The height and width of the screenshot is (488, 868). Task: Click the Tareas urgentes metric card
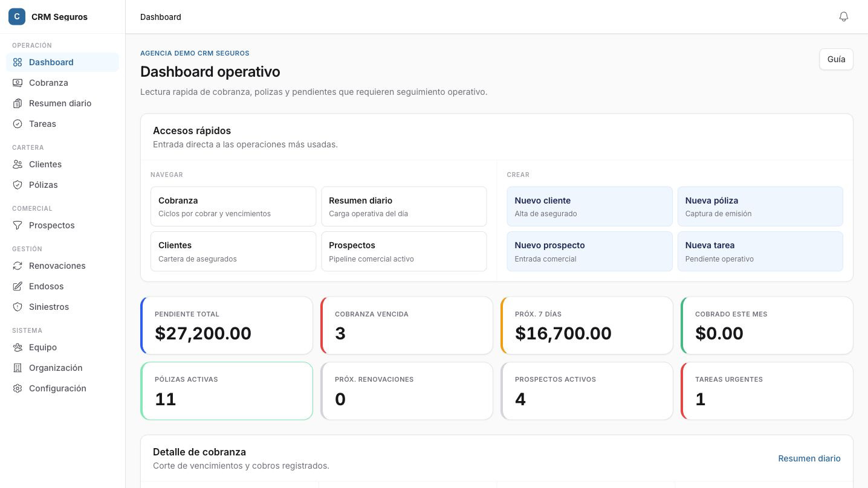[767, 391]
